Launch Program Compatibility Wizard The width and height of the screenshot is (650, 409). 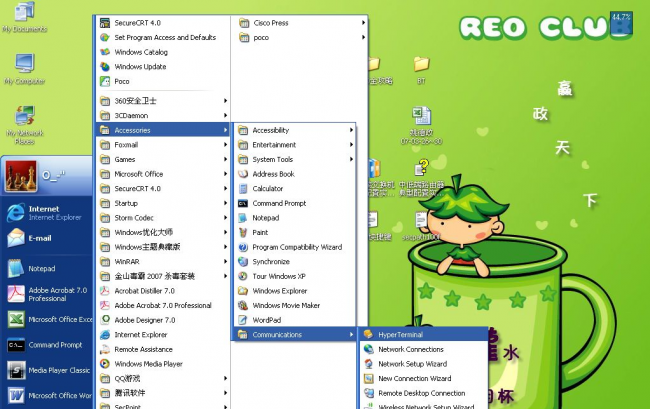pyautogui.click(x=294, y=247)
